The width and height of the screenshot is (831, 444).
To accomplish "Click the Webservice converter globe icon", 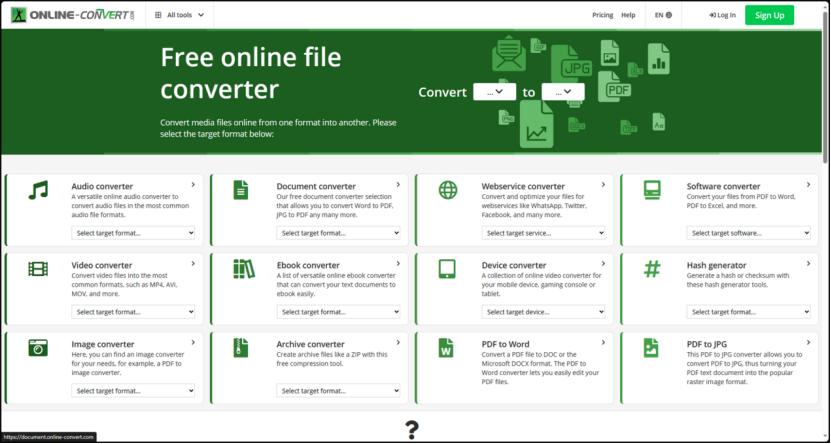I will pyautogui.click(x=448, y=190).
